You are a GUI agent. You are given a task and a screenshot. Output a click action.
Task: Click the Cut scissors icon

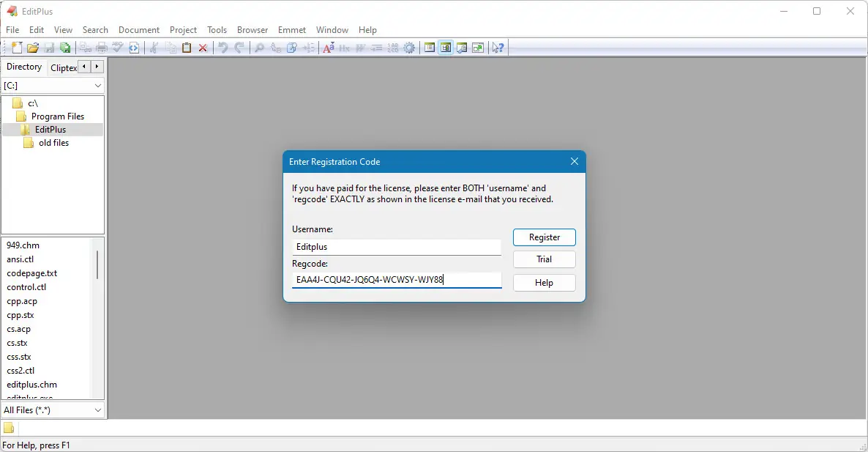(155, 48)
